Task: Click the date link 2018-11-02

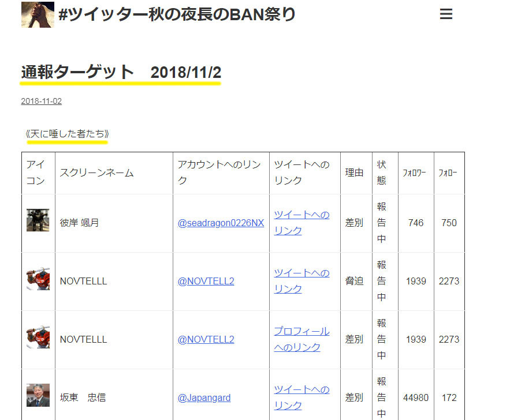Action: click(42, 101)
